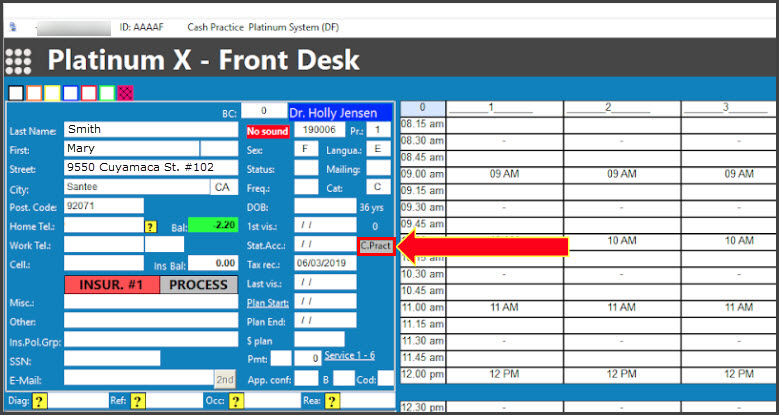Image resolution: width=779 pixels, height=415 pixels.
Task: Click the schedule column header 0
Action: (x=423, y=108)
